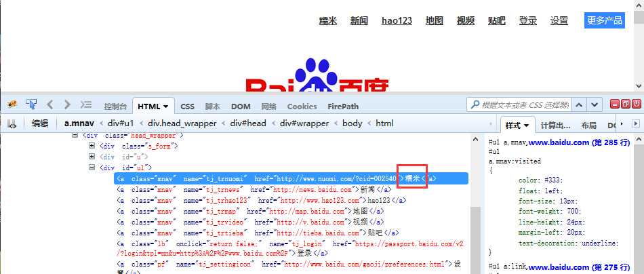Collapse the div id u1 node
This screenshot has width=644, height=274.
click(x=92, y=168)
